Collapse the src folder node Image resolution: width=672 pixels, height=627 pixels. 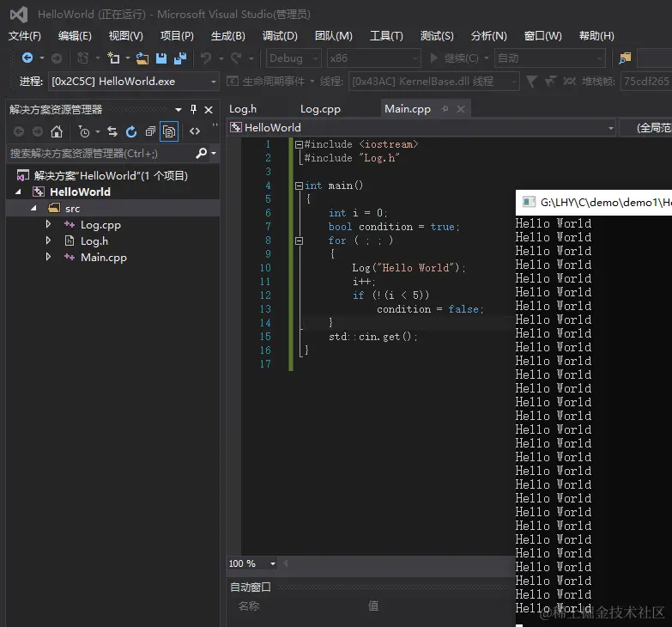33,209
